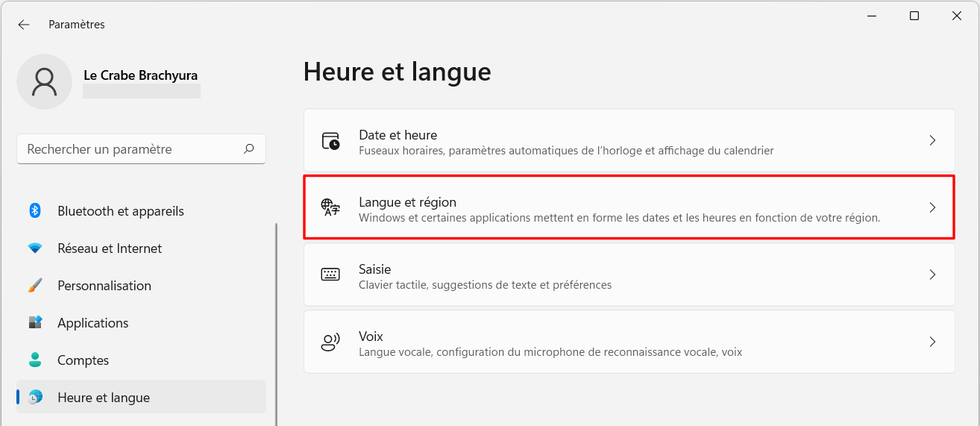Click the Comptes person icon
Image resolution: width=980 pixels, height=426 pixels.
(x=35, y=360)
